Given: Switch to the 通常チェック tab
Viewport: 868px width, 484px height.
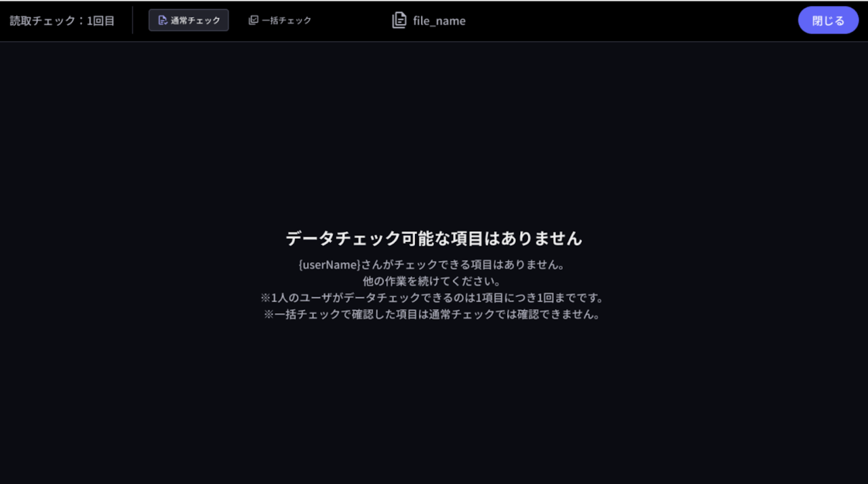Looking at the screenshot, I should 189,21.
